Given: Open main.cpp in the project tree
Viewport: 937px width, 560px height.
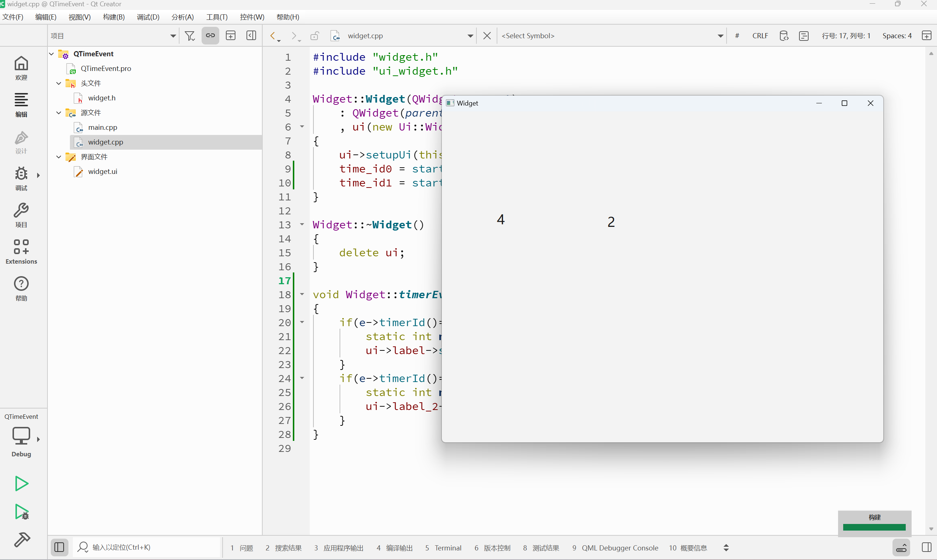Looking at the screenshot, I should click(x=102, y=128).
